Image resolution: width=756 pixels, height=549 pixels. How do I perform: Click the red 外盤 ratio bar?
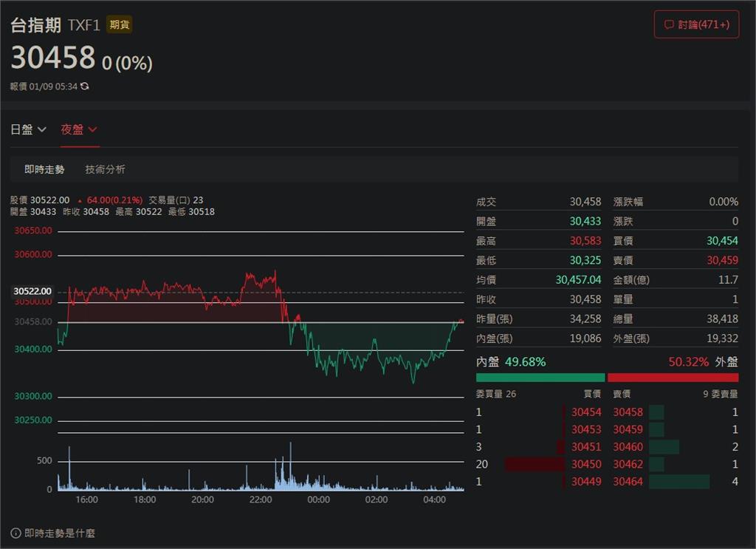pos(673,377)
